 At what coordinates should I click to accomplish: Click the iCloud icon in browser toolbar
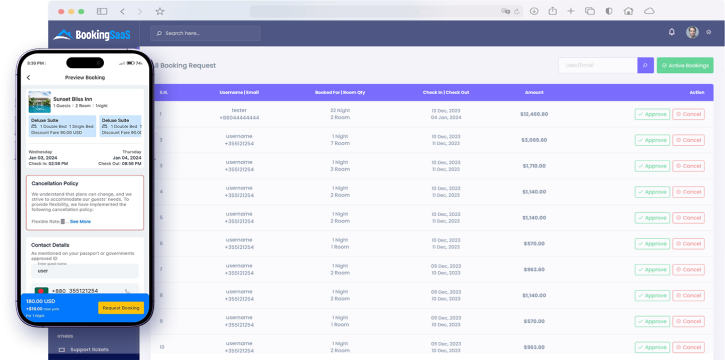pyautogui.click(x=649, y=11)
